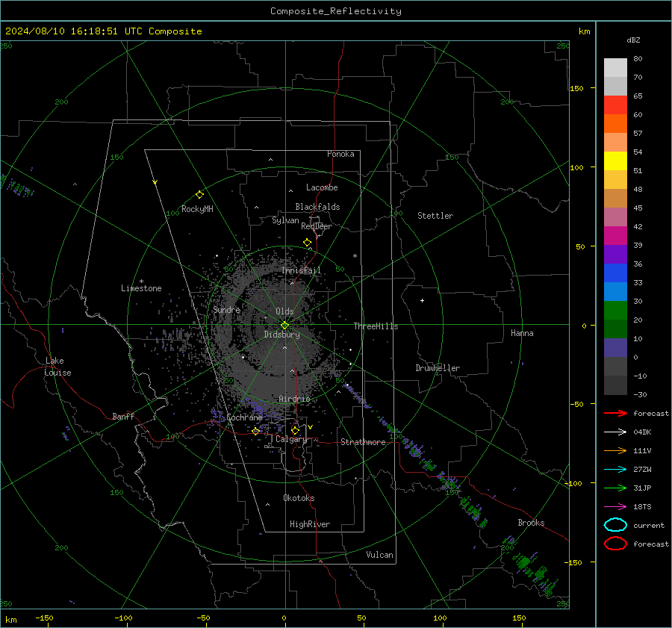Image resolution: width=672 pixels, height=628 pixels.
Task: Click the Stettler city label
Action: (435, 216)
